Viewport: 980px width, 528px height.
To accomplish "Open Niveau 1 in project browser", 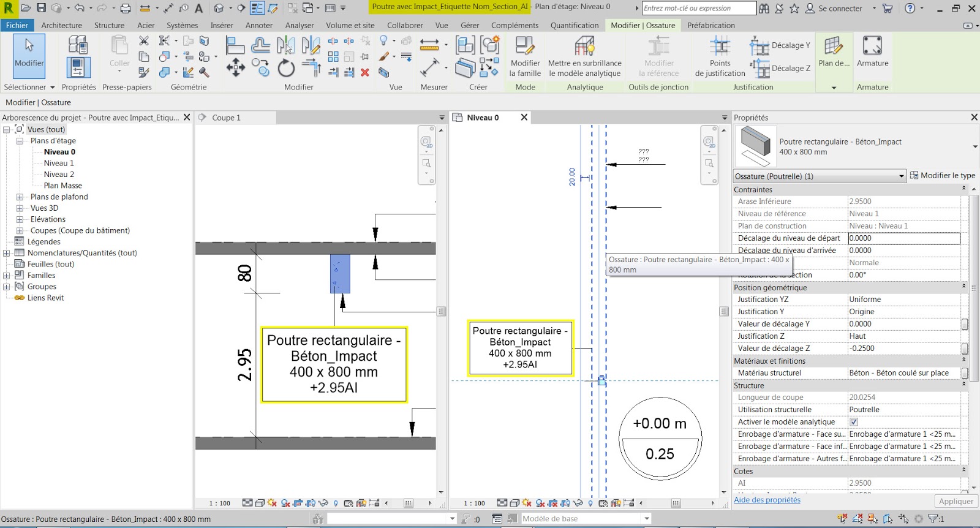I will pyautogui.click(x=59, y=164).
